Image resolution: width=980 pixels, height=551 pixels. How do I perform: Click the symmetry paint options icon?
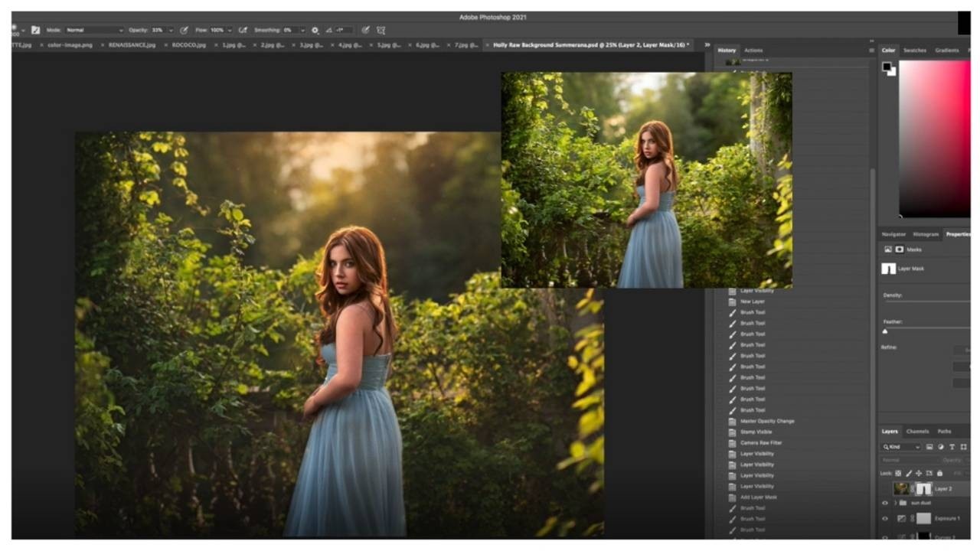coord(381,30)
